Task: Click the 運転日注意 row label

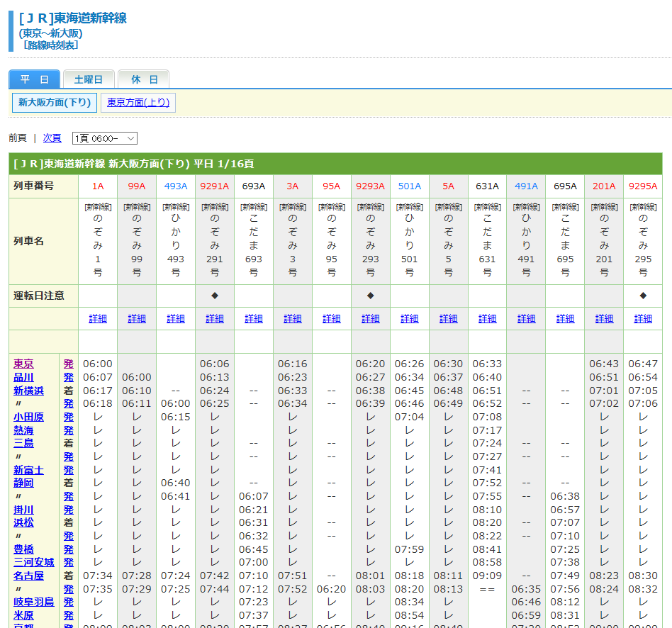Action: click(x=39, y=296)
